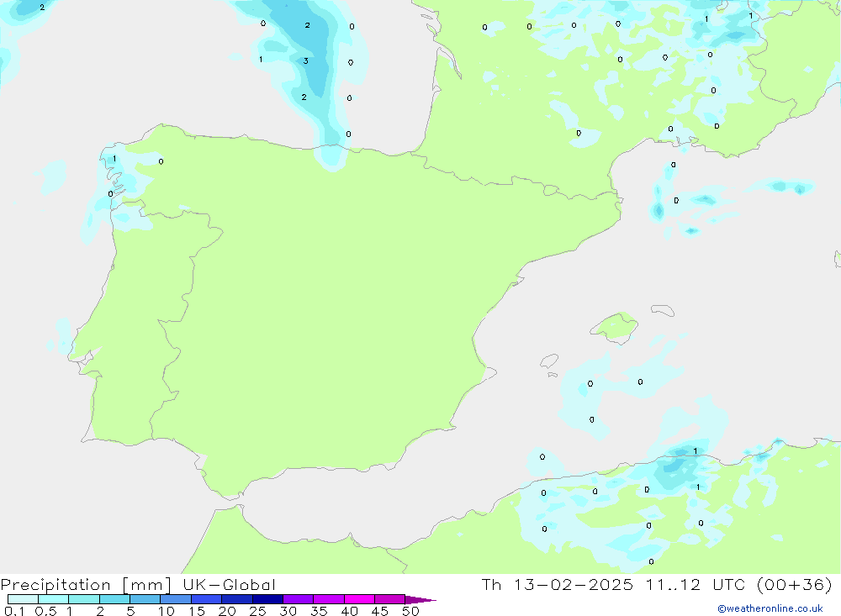Click the '35' legend scale label

tap(319, 611)
